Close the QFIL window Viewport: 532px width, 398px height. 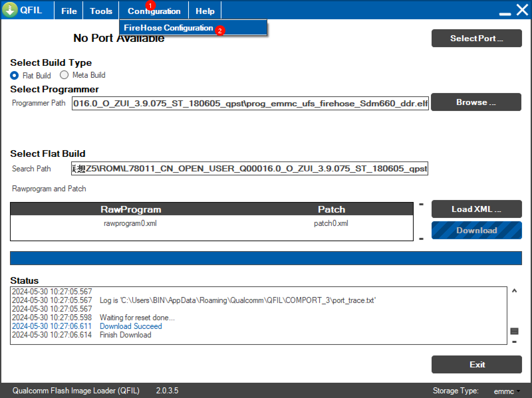[x=522, y=10]
